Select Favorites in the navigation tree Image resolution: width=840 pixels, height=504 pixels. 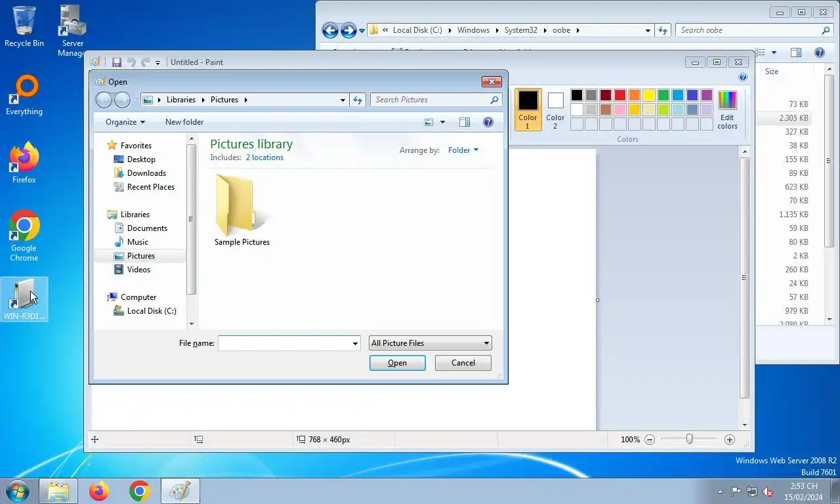coord(136,146)
